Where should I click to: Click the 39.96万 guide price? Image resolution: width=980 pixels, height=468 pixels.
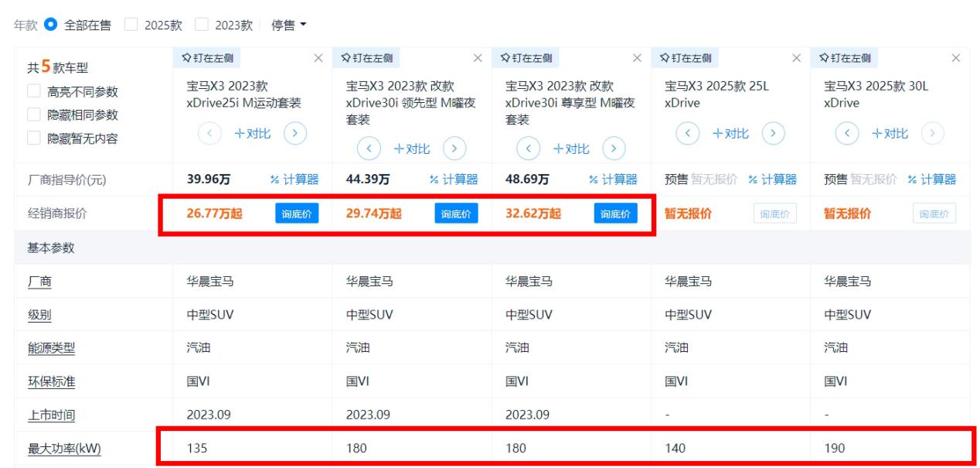(x=208, y=179)
